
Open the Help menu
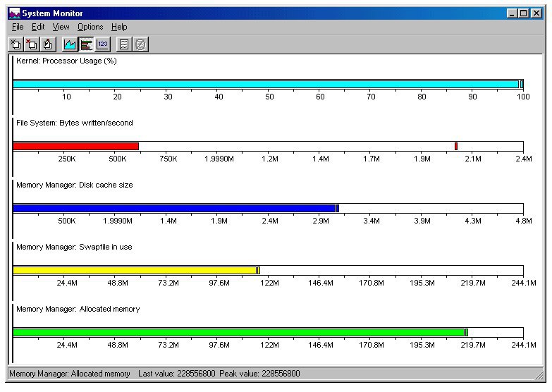pyautogui.click(x=119, y=27)
